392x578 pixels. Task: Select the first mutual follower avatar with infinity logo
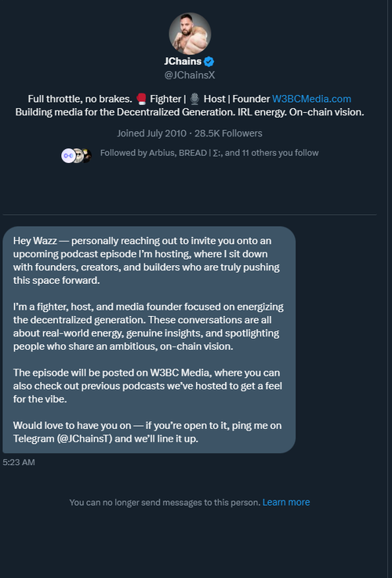pos(67,155)
